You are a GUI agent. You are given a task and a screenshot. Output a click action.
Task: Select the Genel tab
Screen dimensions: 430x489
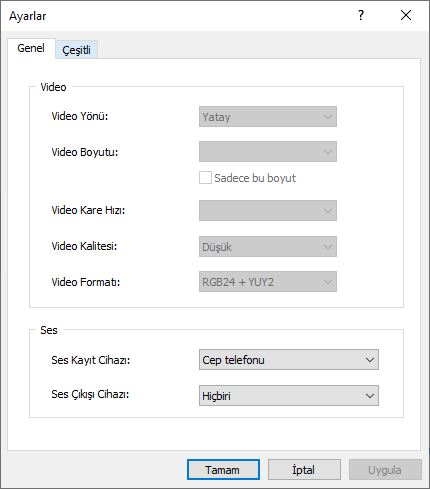coord(31,48)
